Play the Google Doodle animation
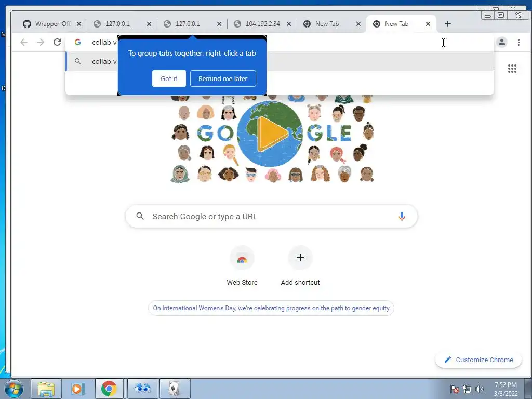This screenshot has width=532, height=399. pyautogui.click(x=272, y=134)
